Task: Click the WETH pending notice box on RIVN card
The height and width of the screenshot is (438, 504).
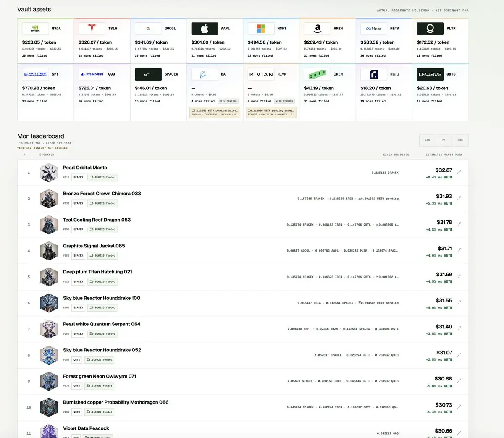Action: point(271,113)
